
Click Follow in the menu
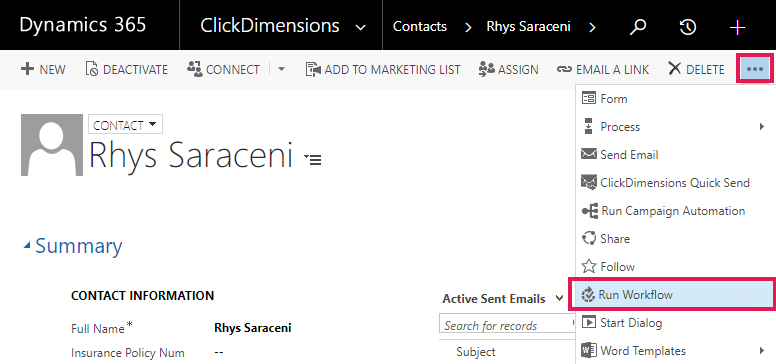[x=676, y=267]
